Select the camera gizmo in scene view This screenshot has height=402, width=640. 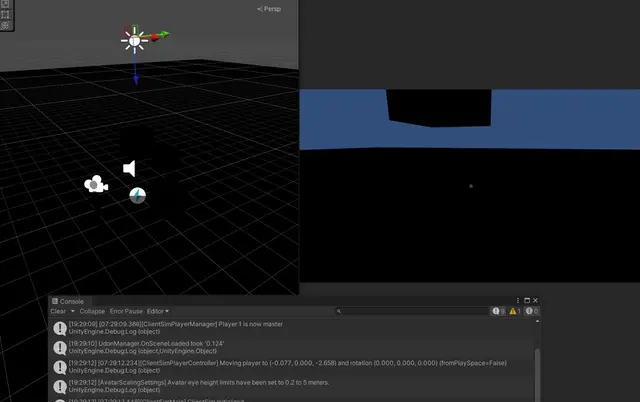coord(95,184)
